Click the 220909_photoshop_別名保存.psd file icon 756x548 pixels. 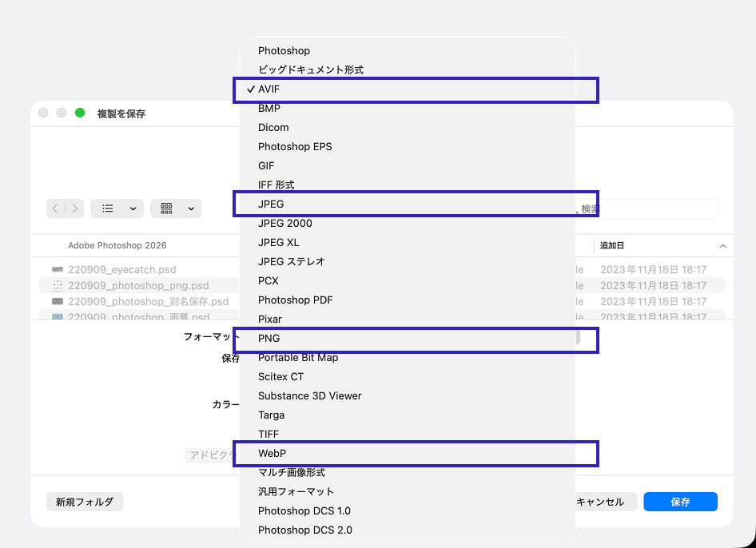tap(57, 302)
